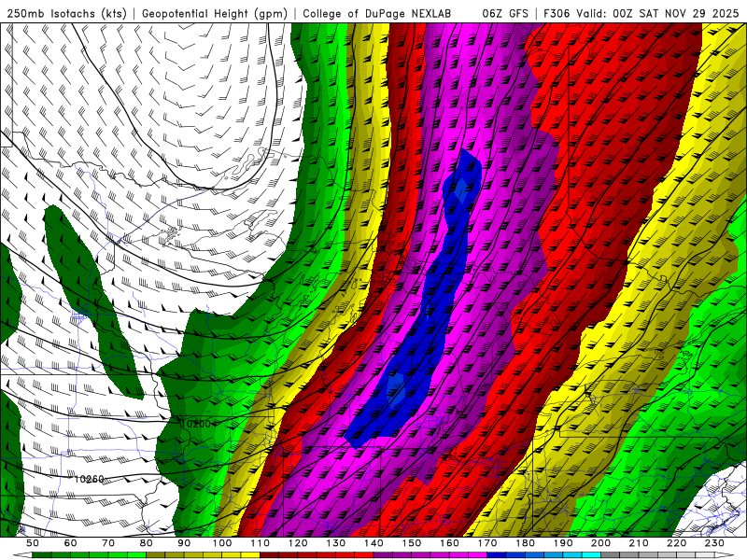This screenshot has height=560, width=747.
Task: Click the 120 tick label on colorbar
Action: pos(298,543)
